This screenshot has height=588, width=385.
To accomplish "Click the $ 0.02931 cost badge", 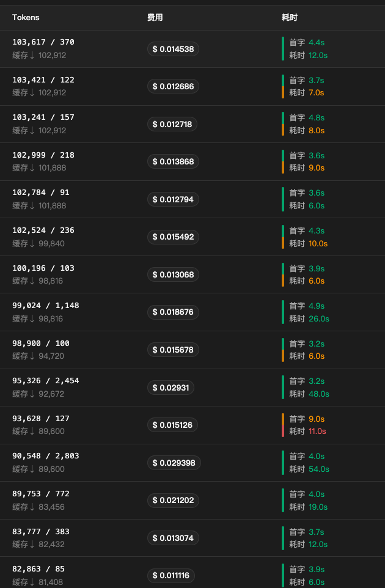I will pyautogui.click(x=170, y=388).
